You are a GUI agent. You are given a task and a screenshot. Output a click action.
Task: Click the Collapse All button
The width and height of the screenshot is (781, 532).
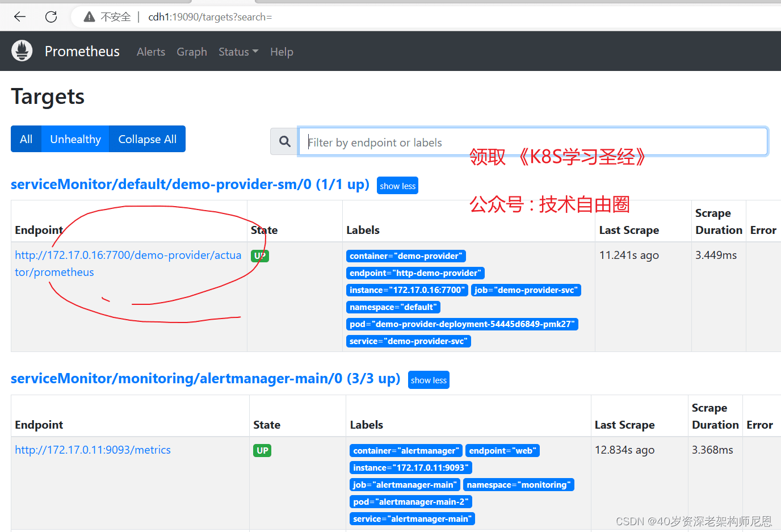tap(148, 139)
